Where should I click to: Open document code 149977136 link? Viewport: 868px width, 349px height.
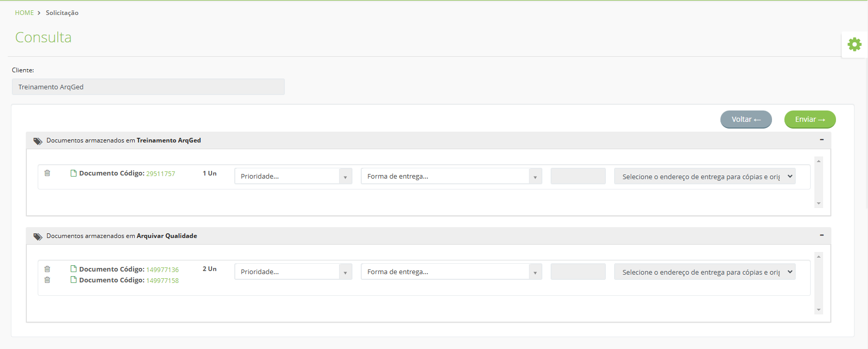click(163, 269)
